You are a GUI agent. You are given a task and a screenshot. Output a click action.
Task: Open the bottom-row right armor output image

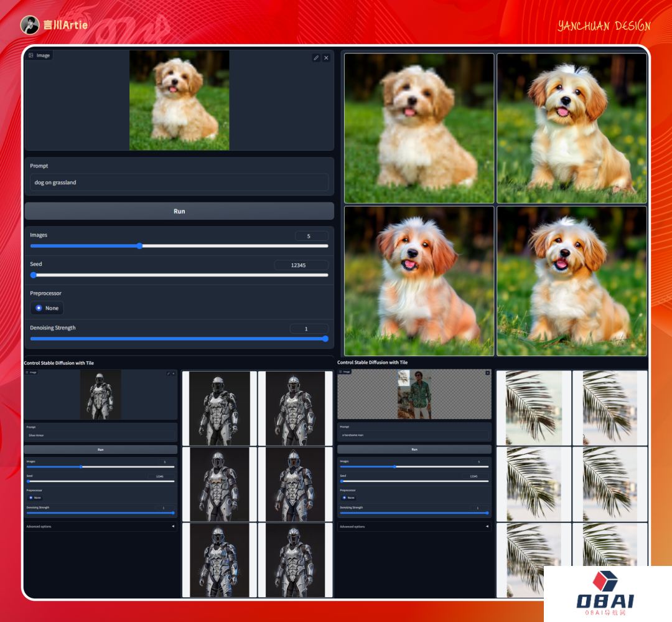tap(296, 560)
